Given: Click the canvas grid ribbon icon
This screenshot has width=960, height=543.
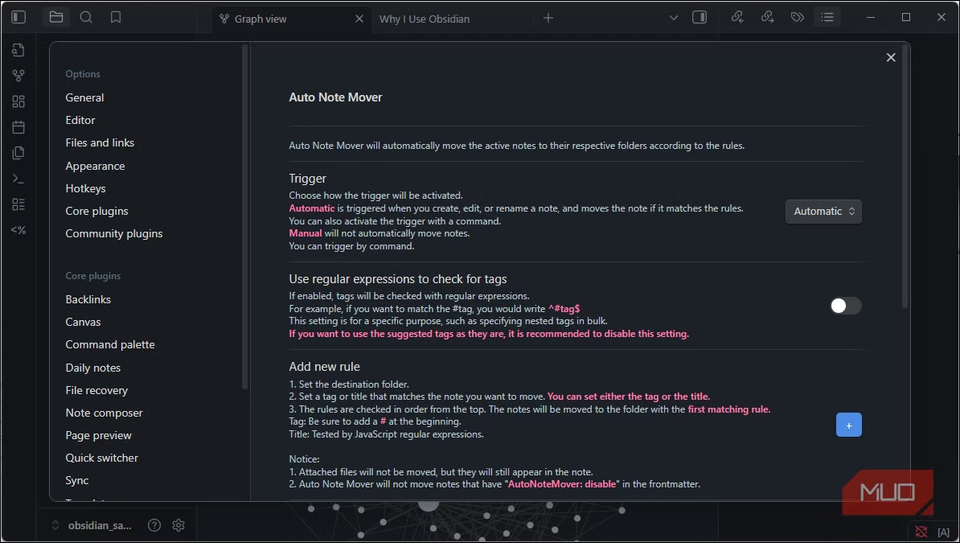Looking at the screenshot, I should click(18, 101).
